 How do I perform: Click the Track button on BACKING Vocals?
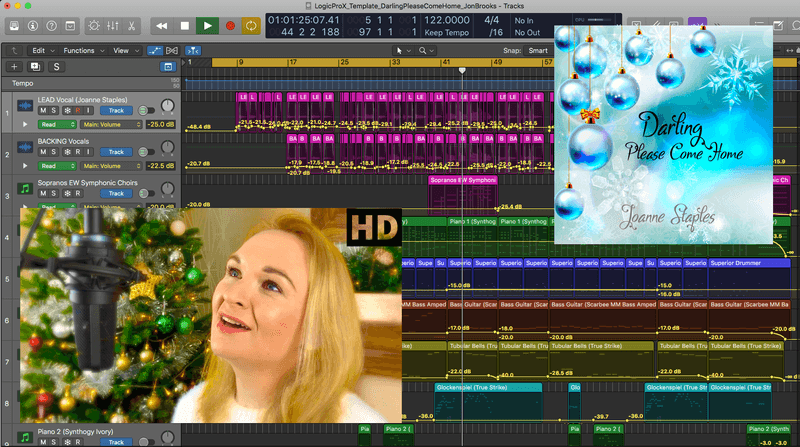(116, 152)
